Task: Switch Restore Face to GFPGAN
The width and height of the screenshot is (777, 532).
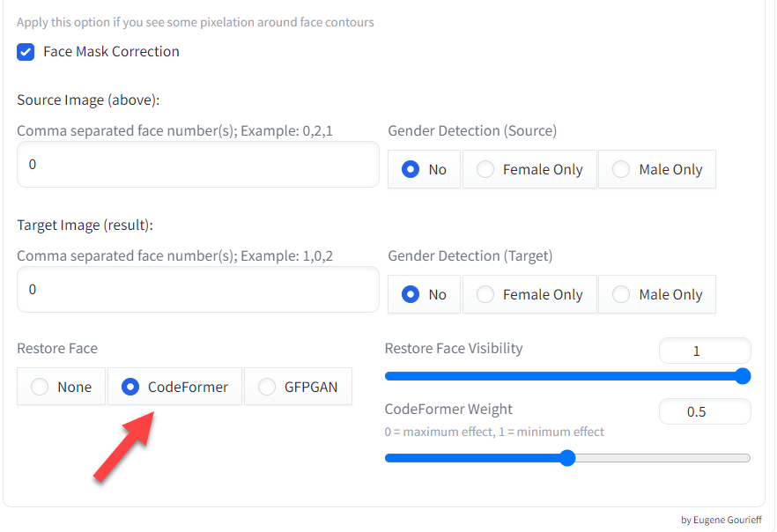Action: click(267, 387)
